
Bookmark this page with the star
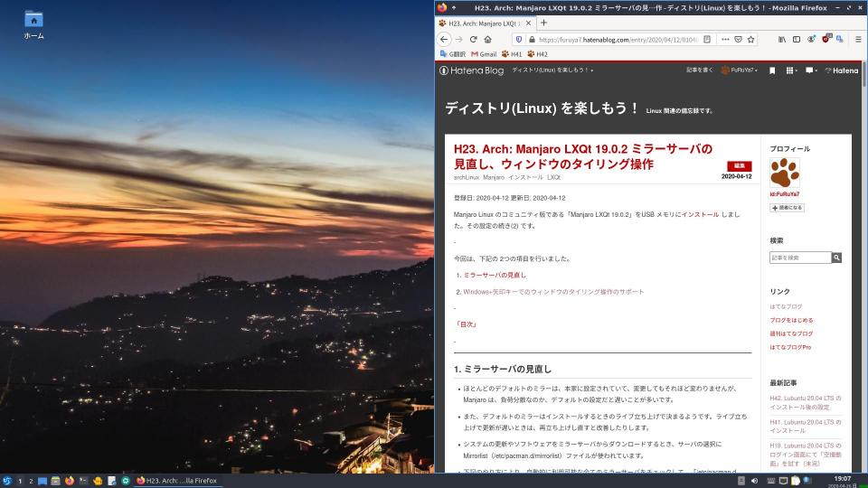[x=750, y=39]
